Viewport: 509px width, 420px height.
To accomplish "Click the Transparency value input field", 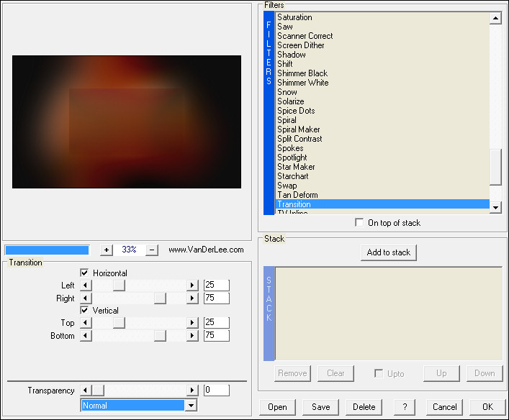I will point(217,391).
